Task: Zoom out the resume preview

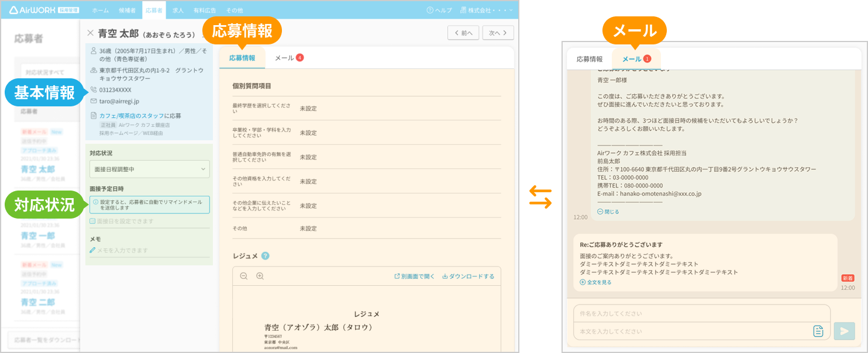Action: tap(244, 276)
